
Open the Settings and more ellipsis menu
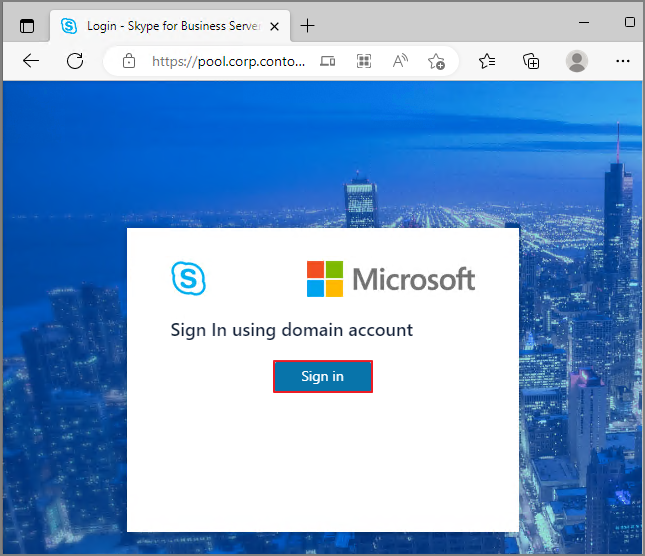pyautogui.click(x=622, y=61)
